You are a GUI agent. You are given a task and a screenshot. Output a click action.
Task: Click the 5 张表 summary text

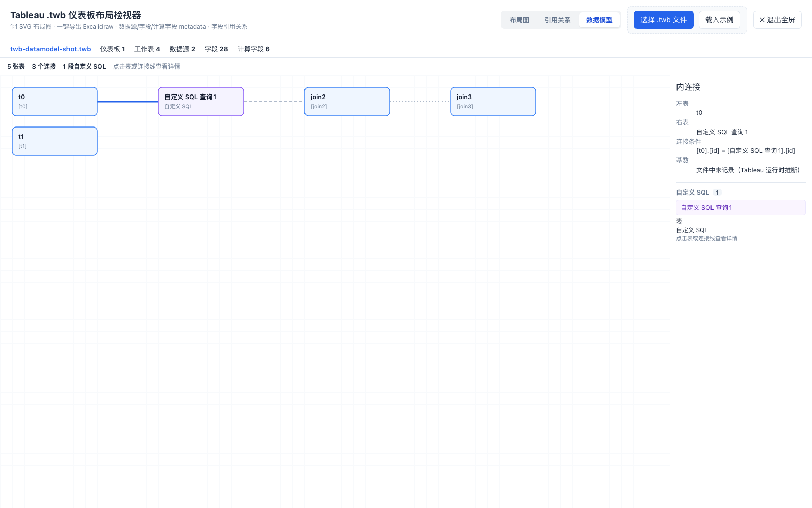tap(16, 67)
